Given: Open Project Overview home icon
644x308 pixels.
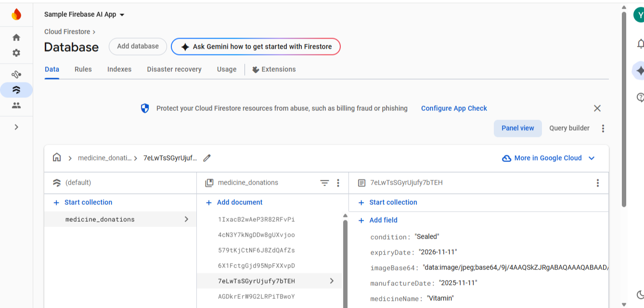Looking at the screenshot, I should pyautogui.click(x=16, y=38).
